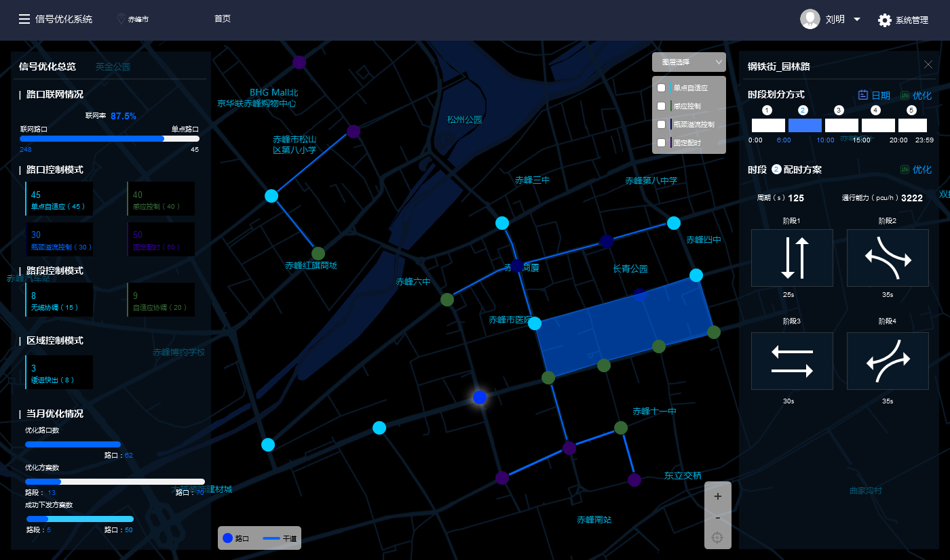Screen dimensions: 950x560
Task: Click 优化 link in 时段划分方式 row
Action: (x=922, y=96)
